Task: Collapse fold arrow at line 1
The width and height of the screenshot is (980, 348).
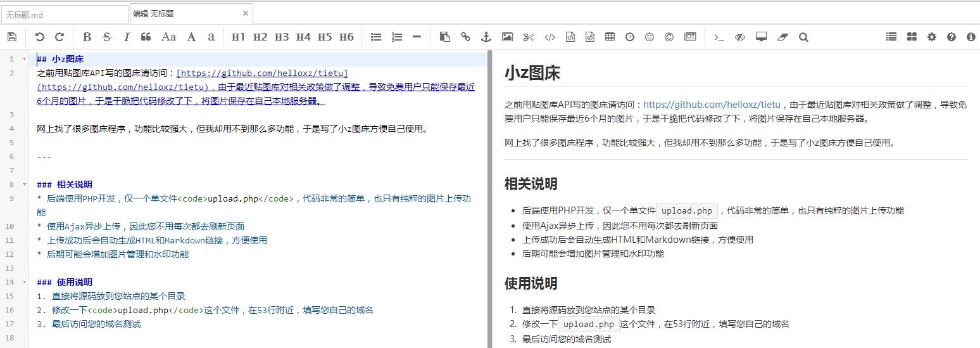Action: tap(24, 59)
